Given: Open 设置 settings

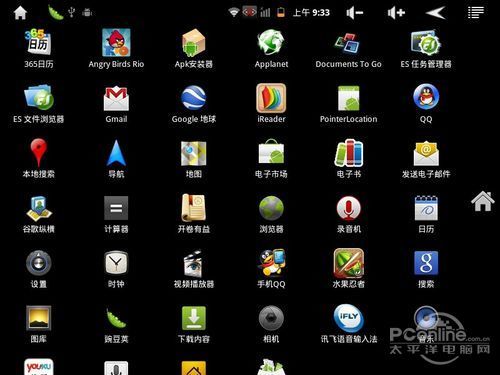Looking at the screenshot, I should click(x=39, y=263).
